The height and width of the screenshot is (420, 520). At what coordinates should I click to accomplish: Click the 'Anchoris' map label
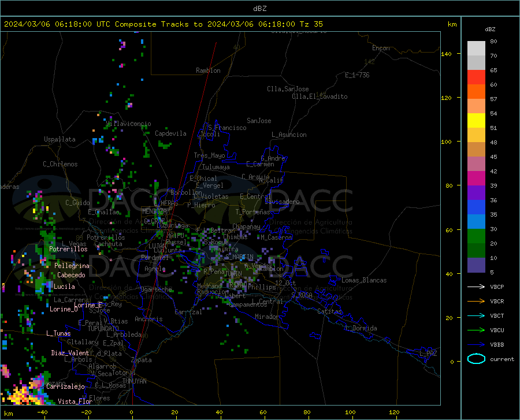pyautogui.click(x=148, y=319)
